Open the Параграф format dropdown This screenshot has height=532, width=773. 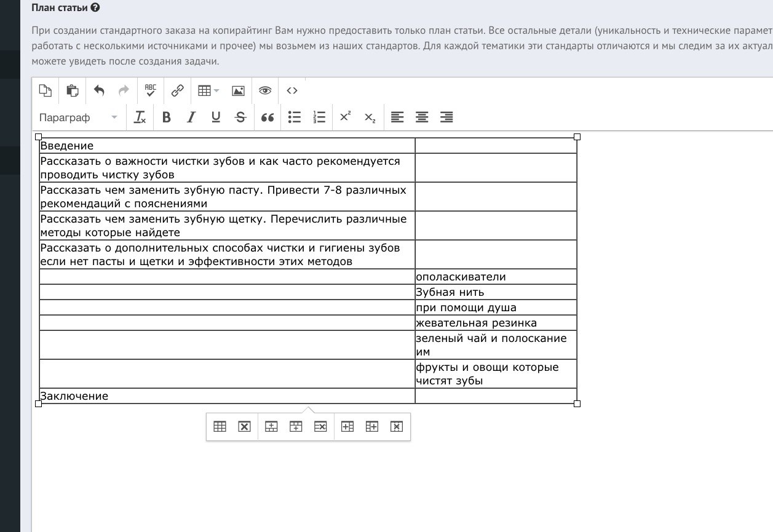tap(79, 117)
